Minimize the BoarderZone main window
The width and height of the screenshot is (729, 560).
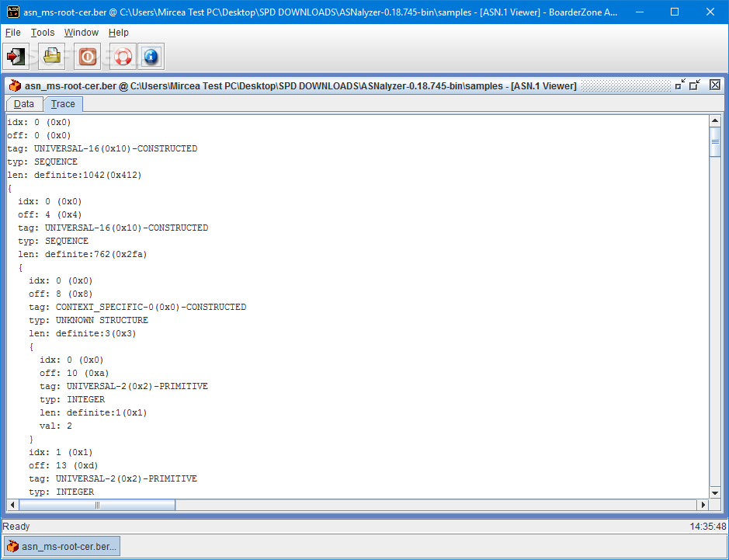click(x=639, y=12)
